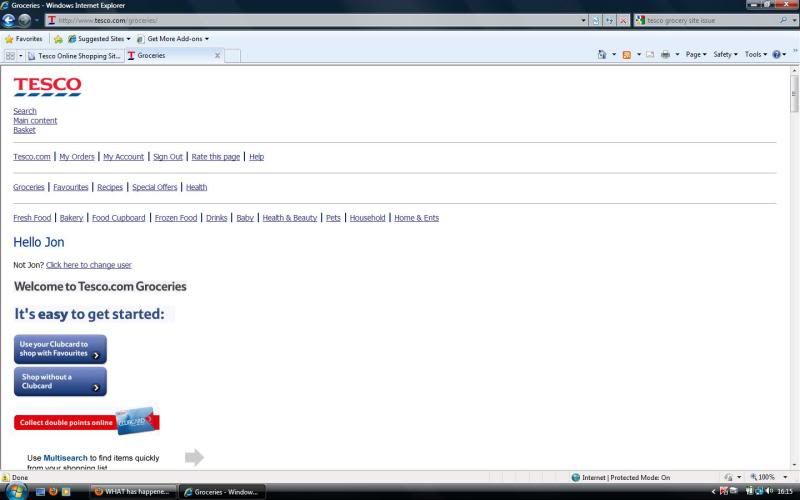Image resolution: width=800 pixels, height=500 pixels.
Task: Open the Page dropdown menu
Action: click(x=696, y=55)
